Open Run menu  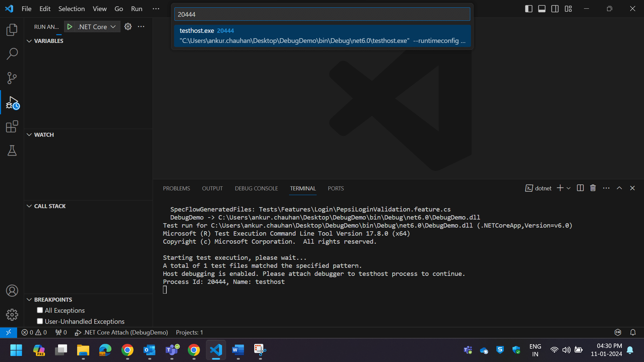coord(137,9)
